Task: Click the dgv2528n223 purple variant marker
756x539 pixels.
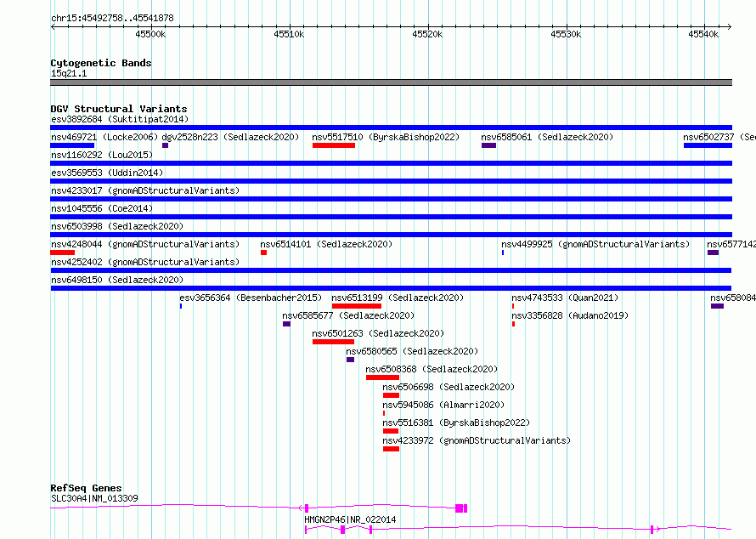Action: 166,145
